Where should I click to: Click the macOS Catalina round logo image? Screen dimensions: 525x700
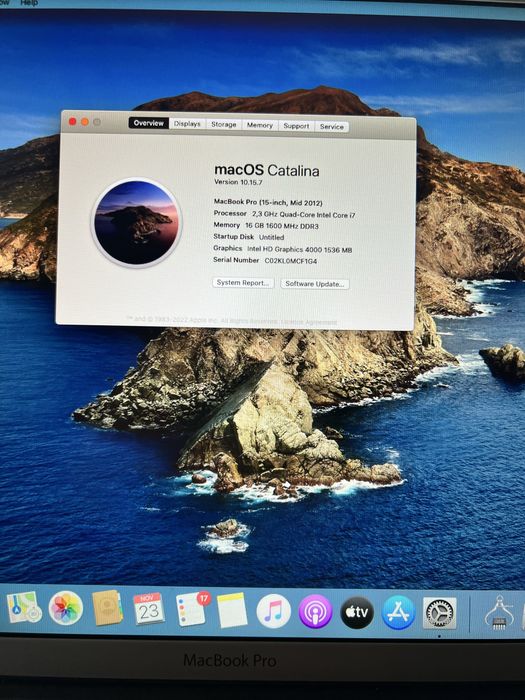(136, 222)
